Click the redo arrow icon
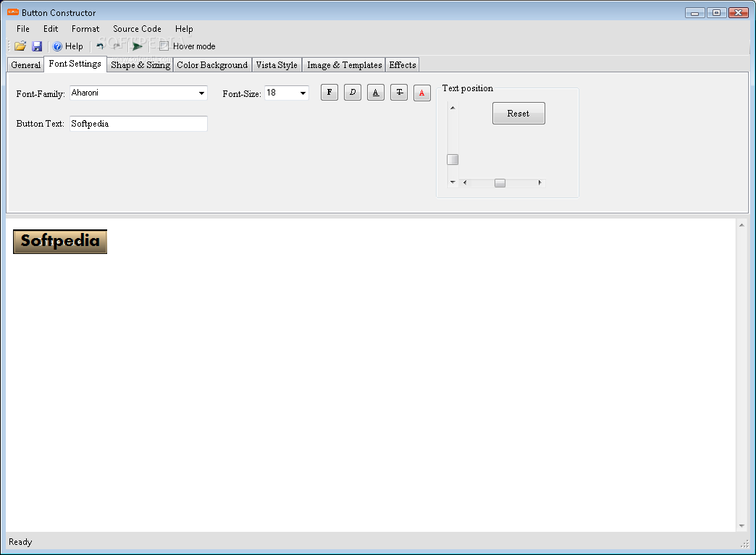Image resolution: width=756 pixels, height=555 pixels. tap(117, 46)
